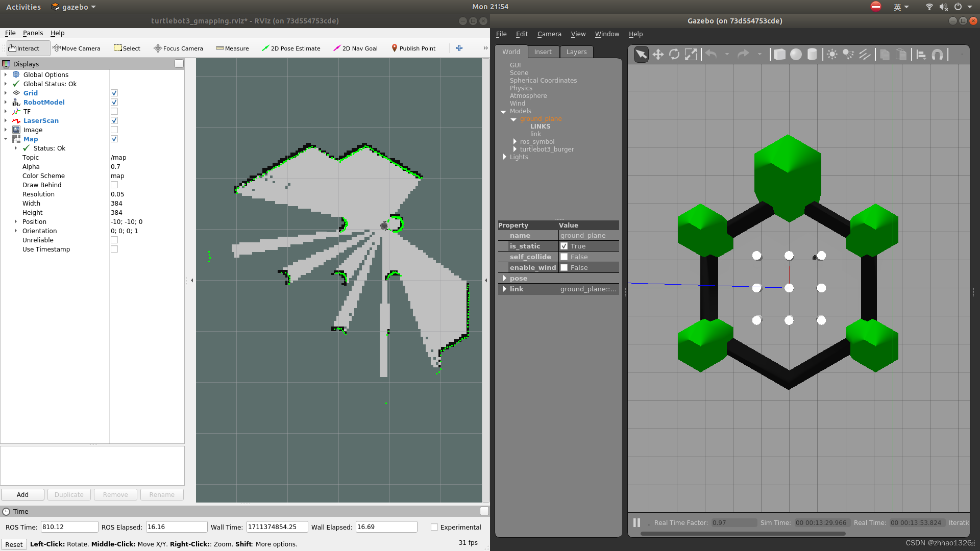Screen dimensions: 980x551
Task: Click the Reset button in RViz
Action: click(14, 544)
